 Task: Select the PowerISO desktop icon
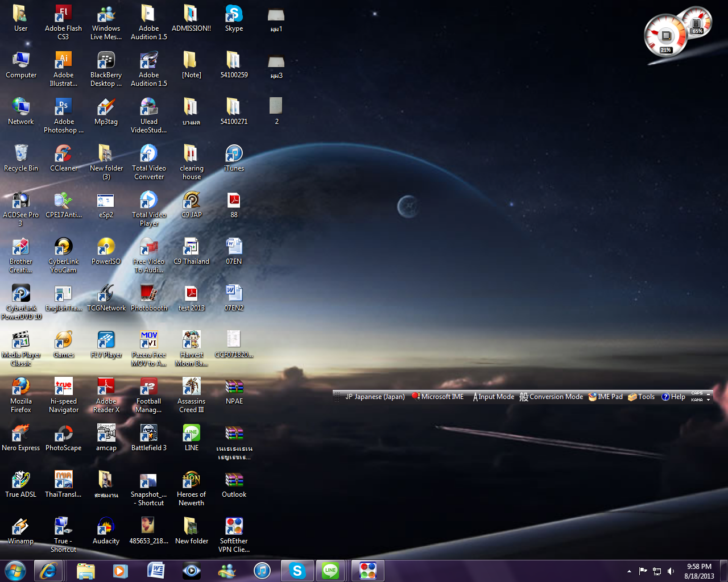click(106, 251)
